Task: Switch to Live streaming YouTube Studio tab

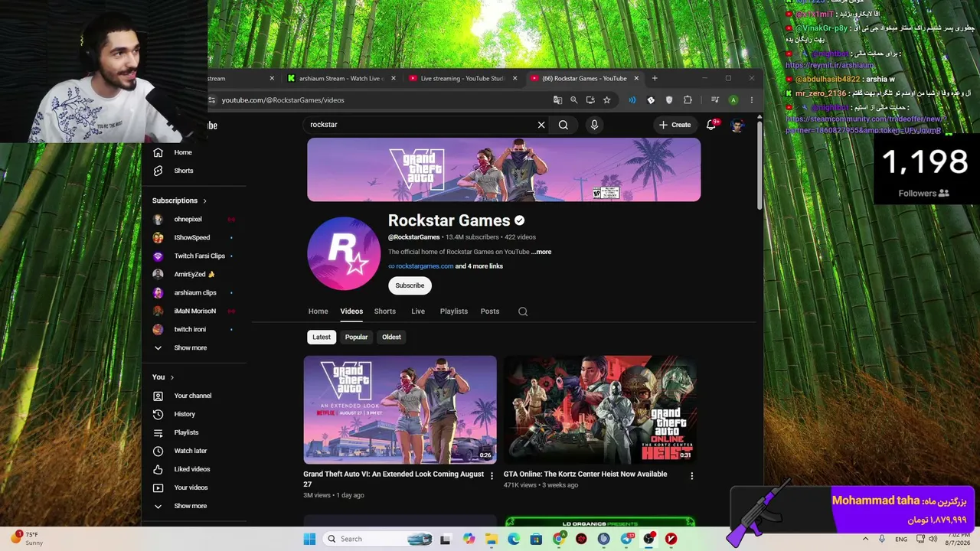Action: pos(462,78)
